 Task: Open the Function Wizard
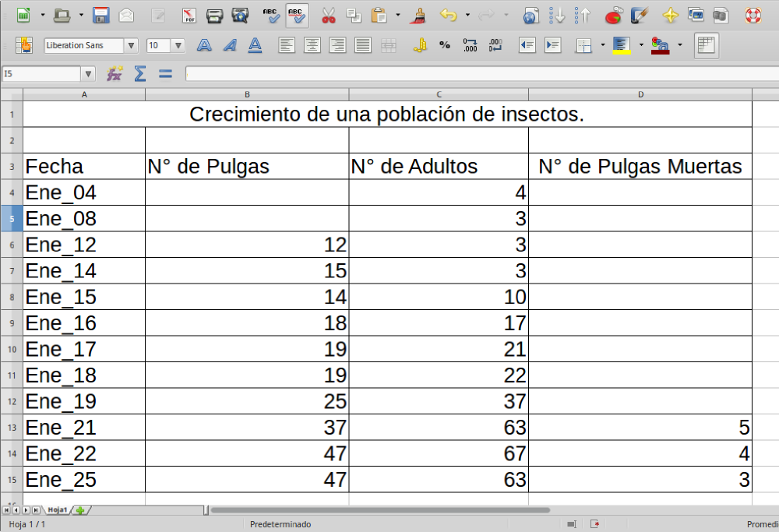(x=115, y=74)
